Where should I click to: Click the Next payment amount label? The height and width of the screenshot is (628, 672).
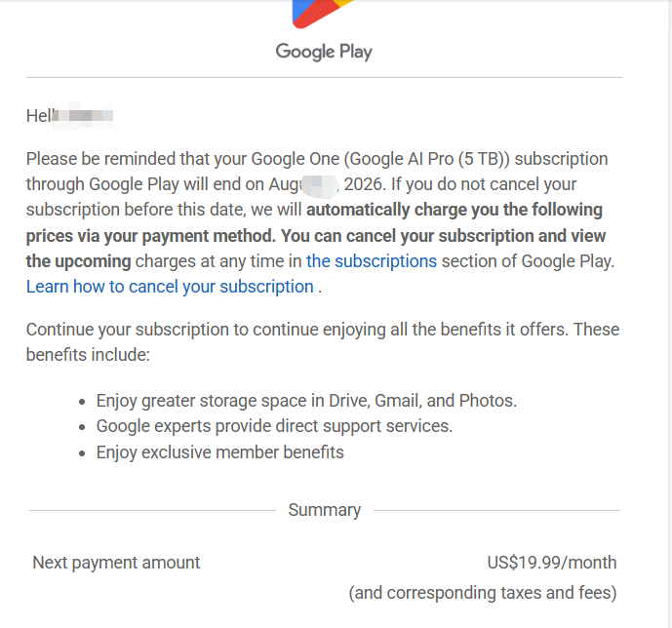(x=116, y=563)
